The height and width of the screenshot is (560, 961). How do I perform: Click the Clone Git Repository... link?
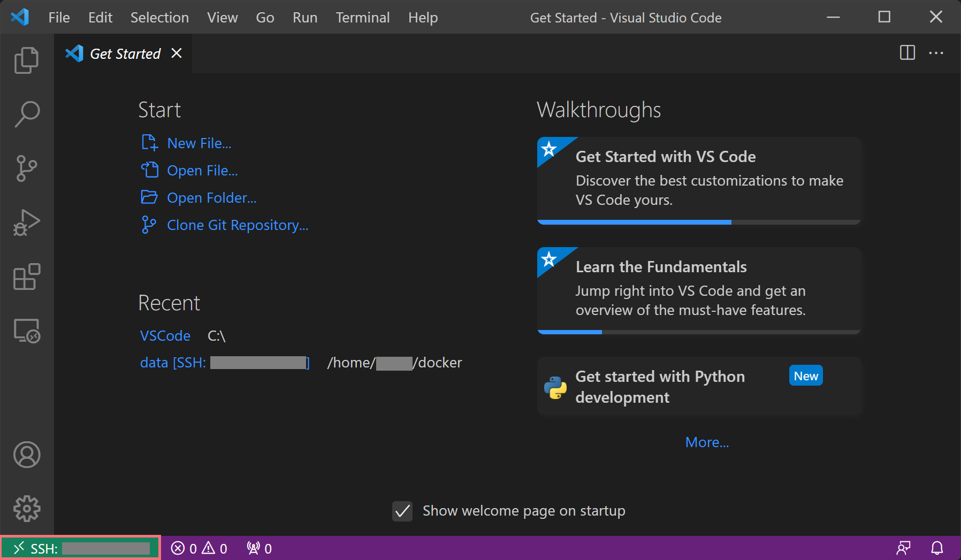click(238, 225)
